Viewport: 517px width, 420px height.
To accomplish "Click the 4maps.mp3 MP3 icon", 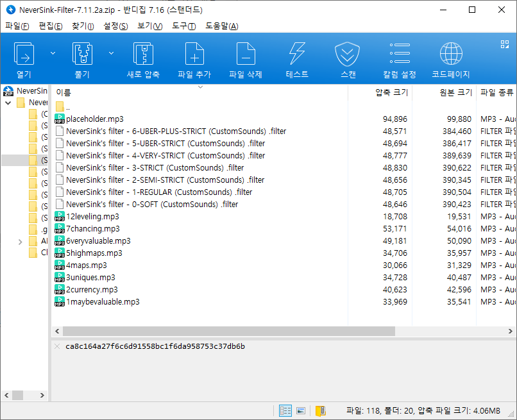I will [60, 265].
